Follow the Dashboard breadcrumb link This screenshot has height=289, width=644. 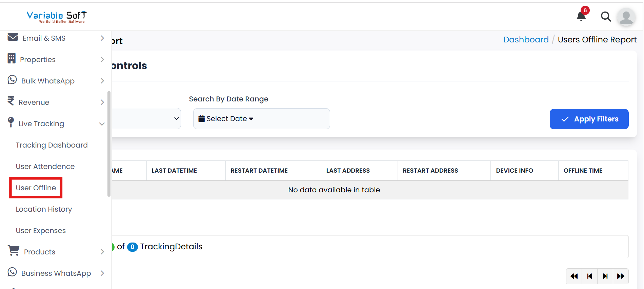coord(526,40)
